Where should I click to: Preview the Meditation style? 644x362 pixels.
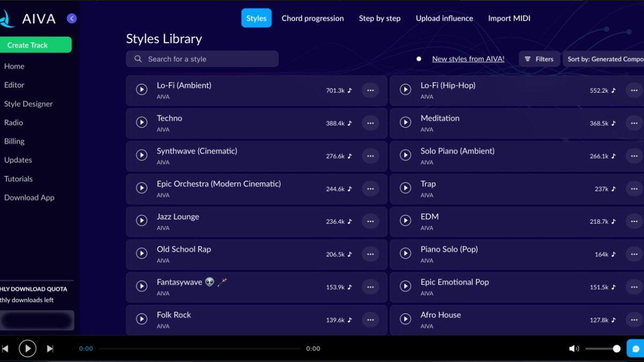click(405, 123)
